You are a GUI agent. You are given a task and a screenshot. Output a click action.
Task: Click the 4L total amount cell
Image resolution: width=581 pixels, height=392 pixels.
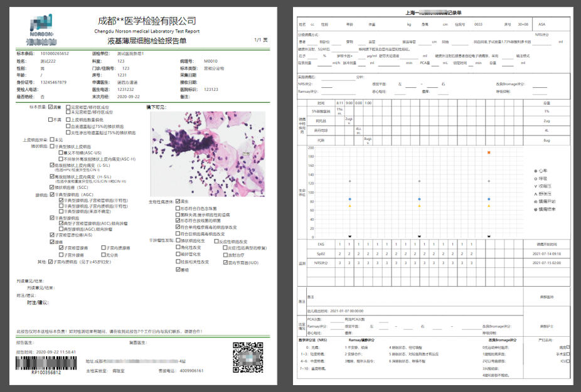tap(546, 130)
